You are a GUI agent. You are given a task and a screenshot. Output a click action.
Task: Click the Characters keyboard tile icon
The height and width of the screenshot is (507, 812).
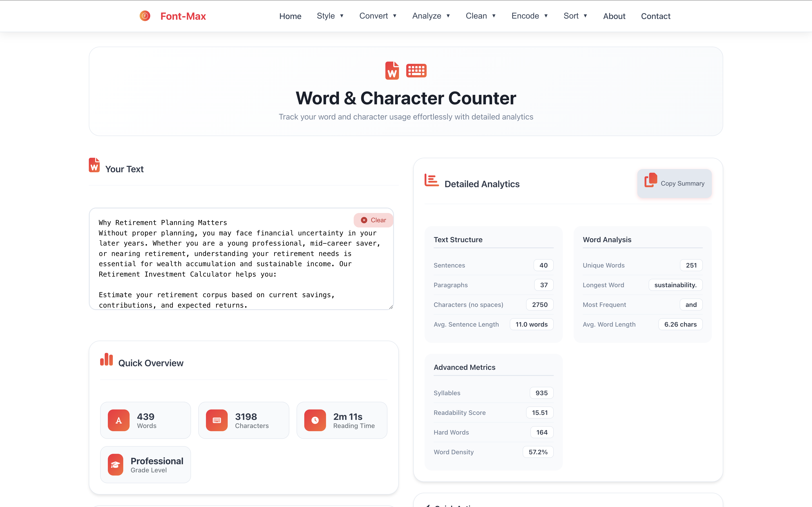pyautogui.click(x=217, y=420)
